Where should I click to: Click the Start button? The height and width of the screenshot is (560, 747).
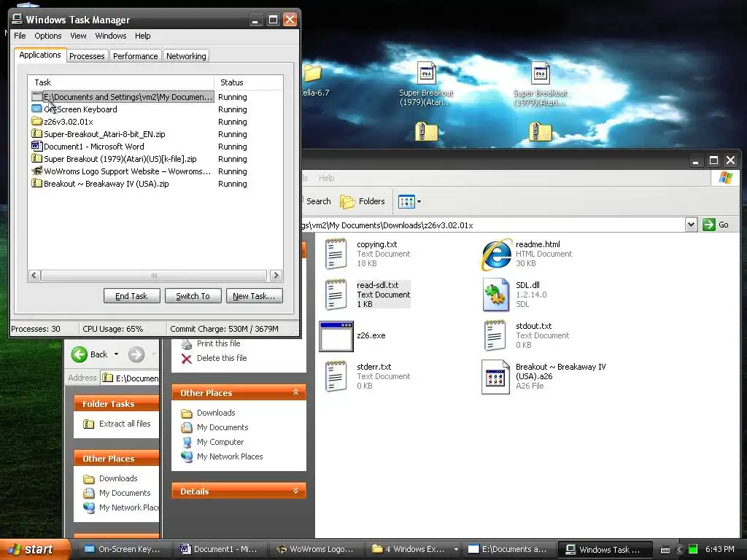34,549
